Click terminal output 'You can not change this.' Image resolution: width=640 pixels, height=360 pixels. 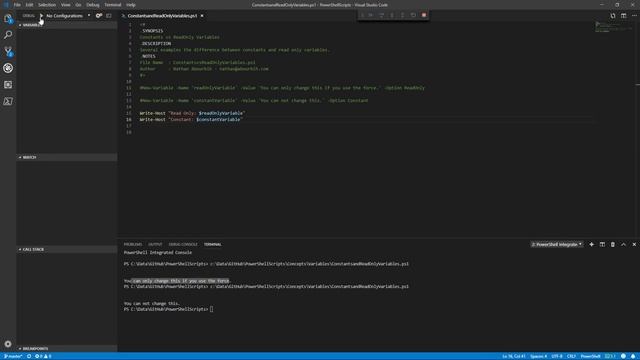click(151, 304)
